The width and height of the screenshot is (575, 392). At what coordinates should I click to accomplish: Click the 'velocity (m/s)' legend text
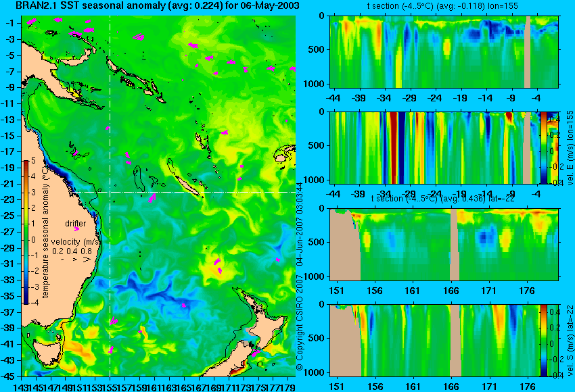pos(76,242)
